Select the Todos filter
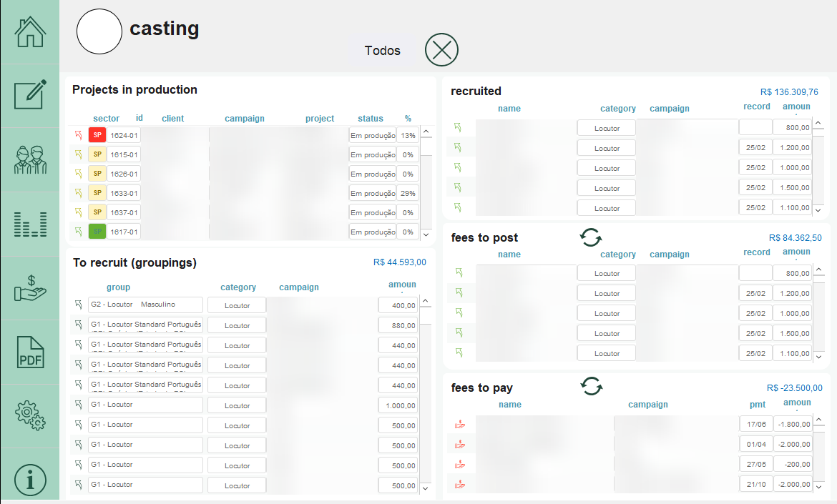The height and width of the screenshot is (504, 837). coord(382,51)
